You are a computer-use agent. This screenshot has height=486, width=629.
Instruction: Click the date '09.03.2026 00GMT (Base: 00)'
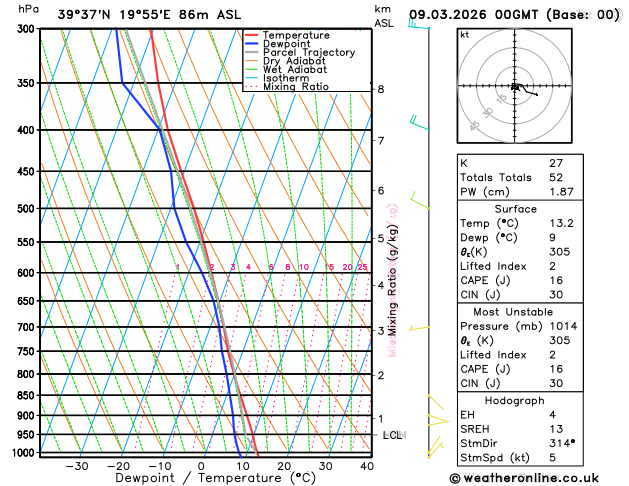(514, 15)
